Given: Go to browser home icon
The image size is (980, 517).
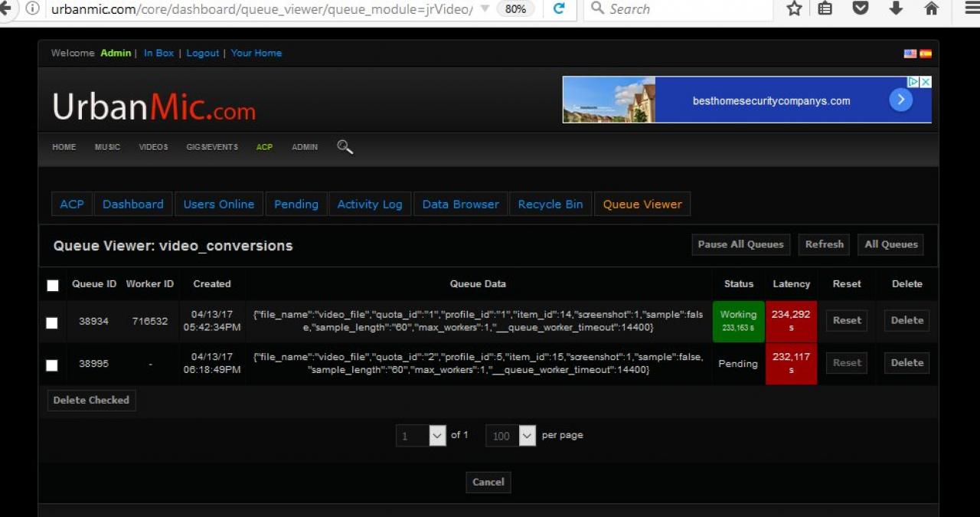Looking at the screenshot, I should tap(932, 9).
